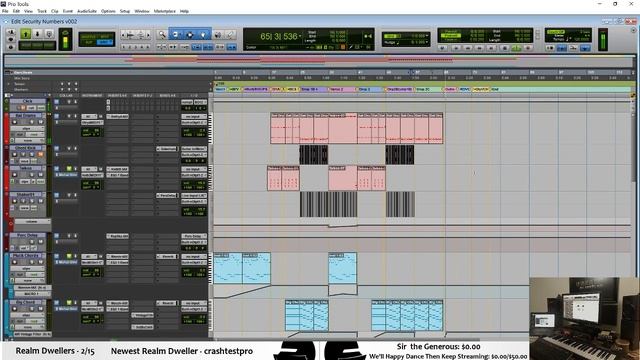Viewport: 640px width, 360px height.
Task: Select the Zoomer magnifier tool
Action: pos(162,35)
